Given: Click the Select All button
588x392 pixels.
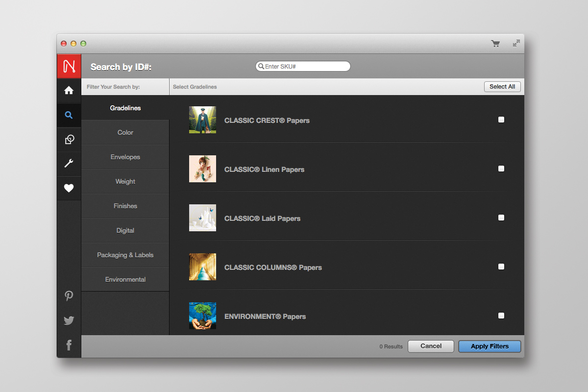Looking at the screenshot, I should [502, 87].
